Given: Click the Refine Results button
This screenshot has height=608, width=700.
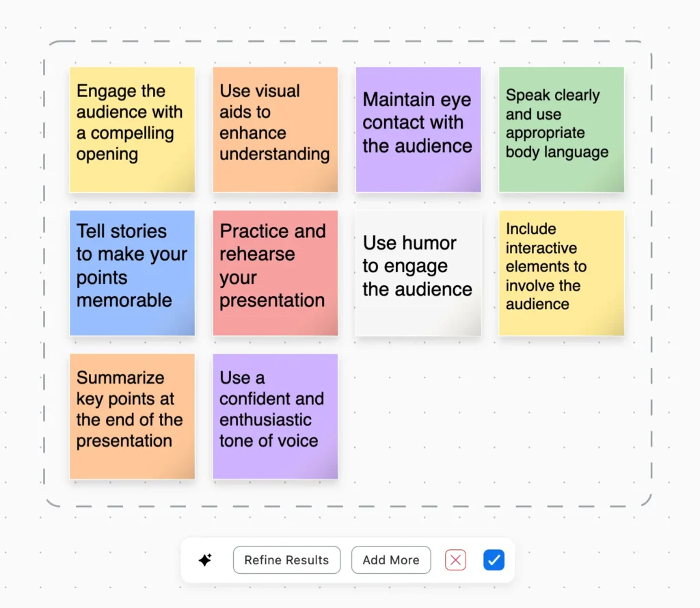Looking at the screenshot, I should 286,559.
